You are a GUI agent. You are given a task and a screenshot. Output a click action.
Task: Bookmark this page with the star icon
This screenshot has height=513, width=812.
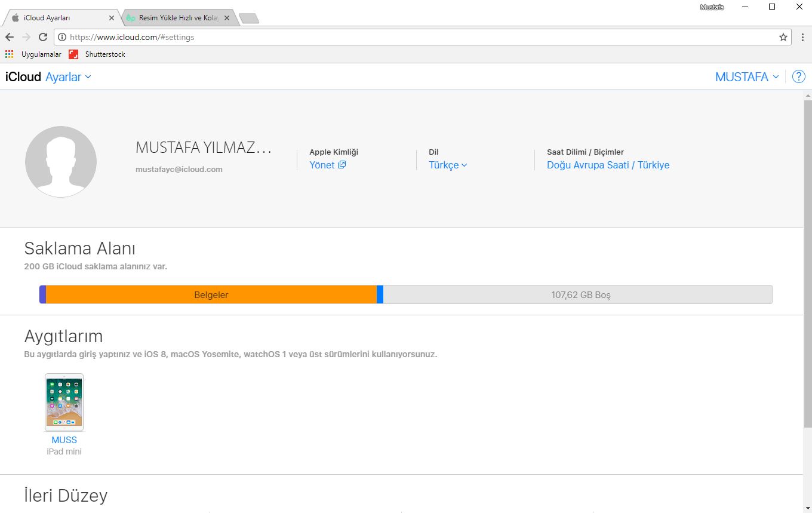click(x=783, y=37)
